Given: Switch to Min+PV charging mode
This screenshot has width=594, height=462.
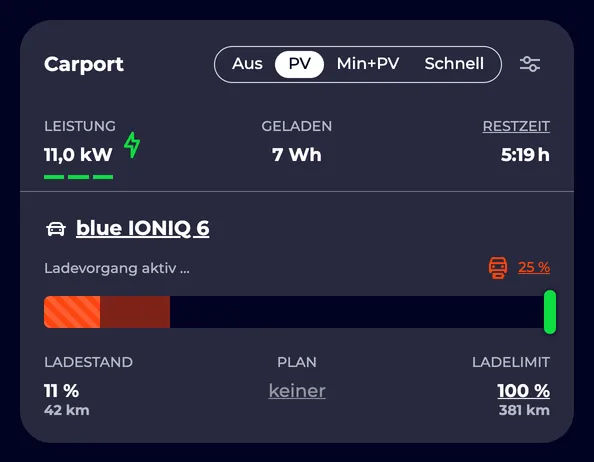Looking at the screenshot, I should click(368, 64).
